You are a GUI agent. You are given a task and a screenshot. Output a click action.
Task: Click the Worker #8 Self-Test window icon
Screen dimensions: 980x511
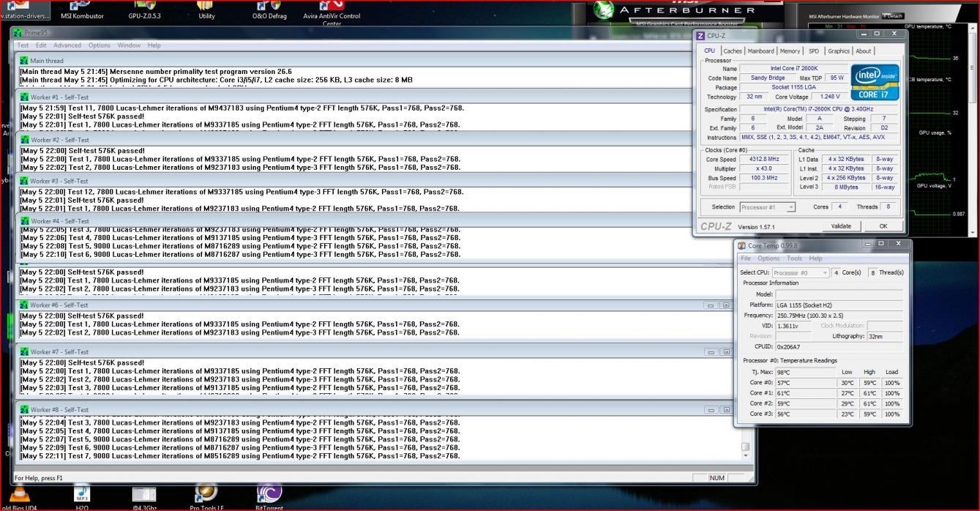point(24,409)
